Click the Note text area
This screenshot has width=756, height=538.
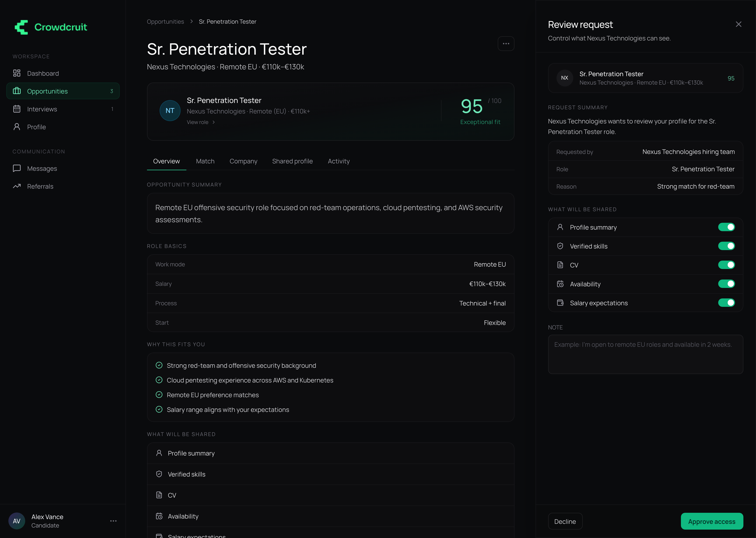pos(645,354)
